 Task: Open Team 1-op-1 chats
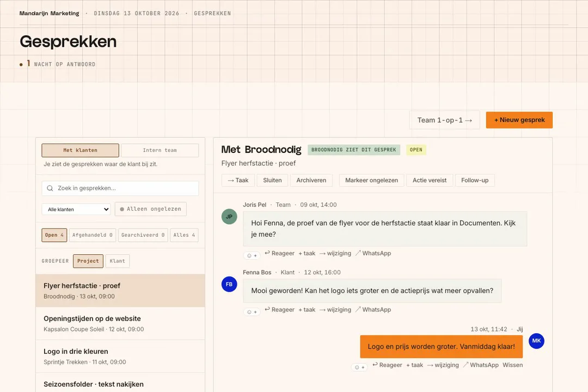[x=444, y=120]
